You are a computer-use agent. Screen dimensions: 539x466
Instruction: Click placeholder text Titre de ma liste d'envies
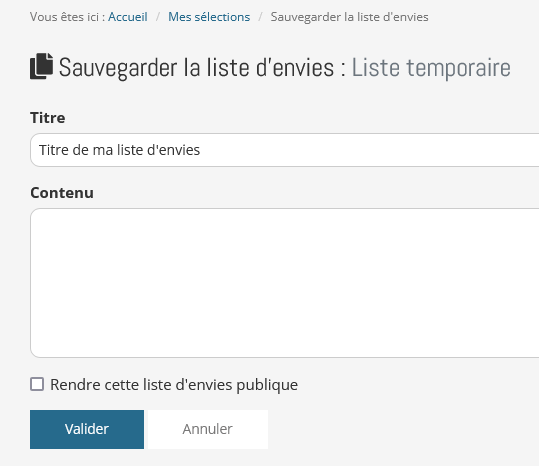click(119, 150)
